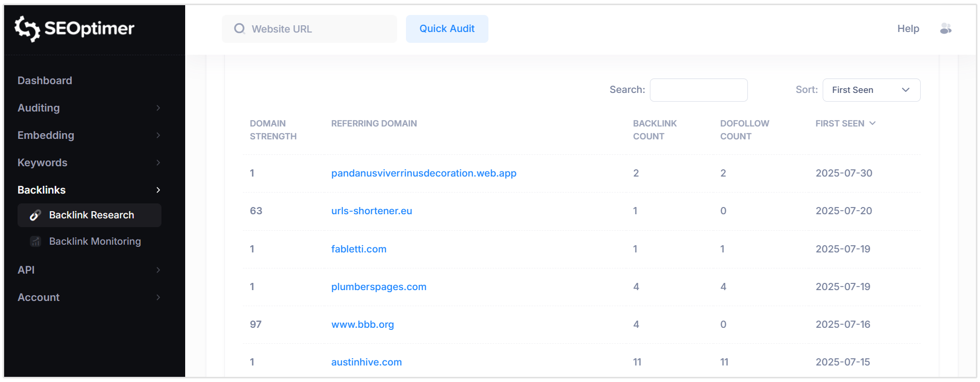The image size is (980, 382).
Task: Expand the API sidebar section
Action: [x=26, y=270]
